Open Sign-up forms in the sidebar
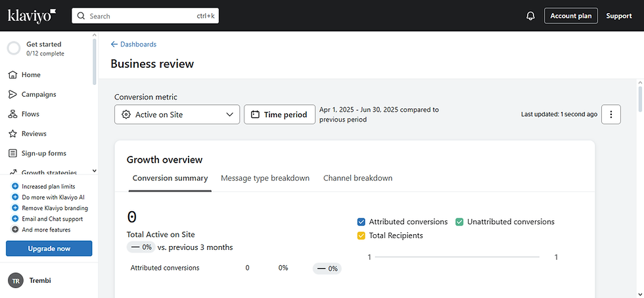The width and height of the screenshot is (644, 298). coord(45,153)
